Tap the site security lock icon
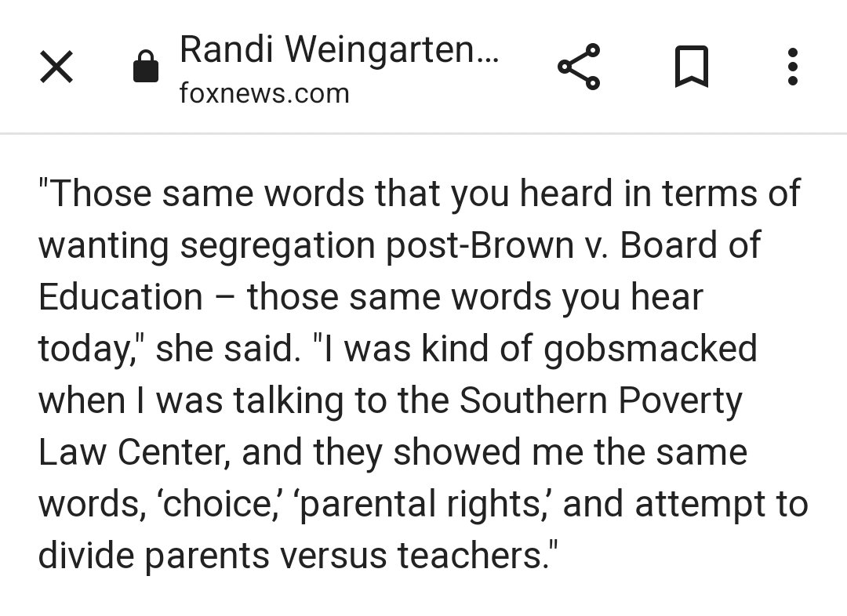 [146, 67]
